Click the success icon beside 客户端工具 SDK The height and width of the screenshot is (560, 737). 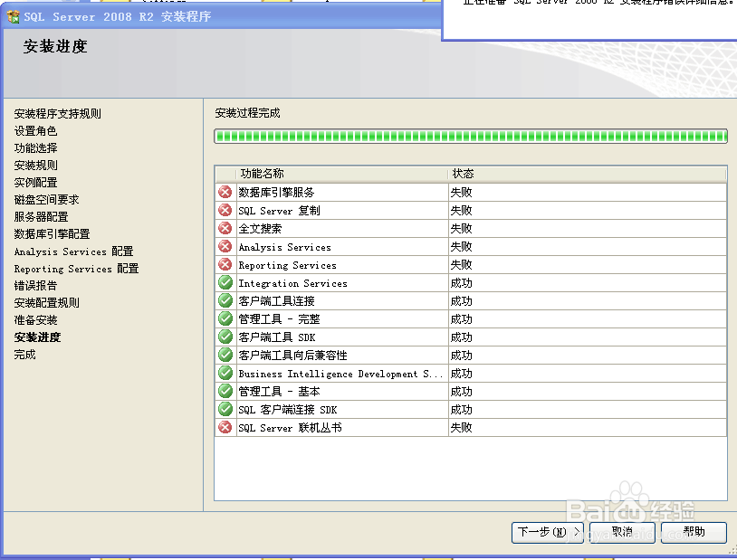click(x=225, y=337)
